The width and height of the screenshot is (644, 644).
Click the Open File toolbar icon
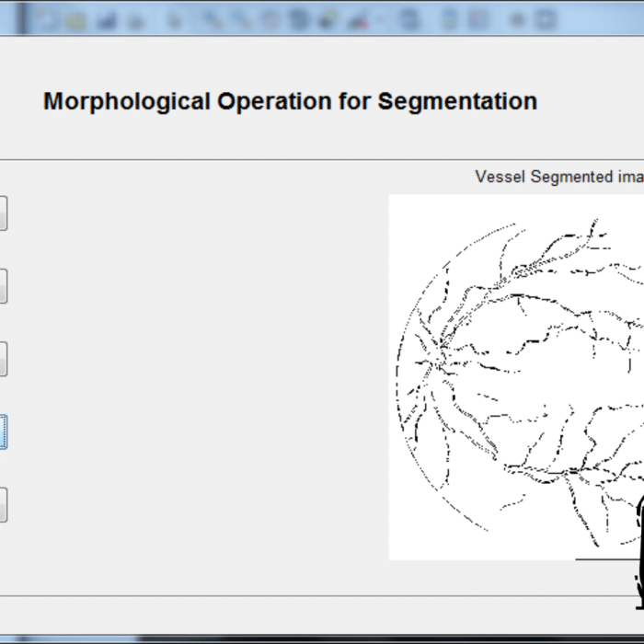click(77, 18)
